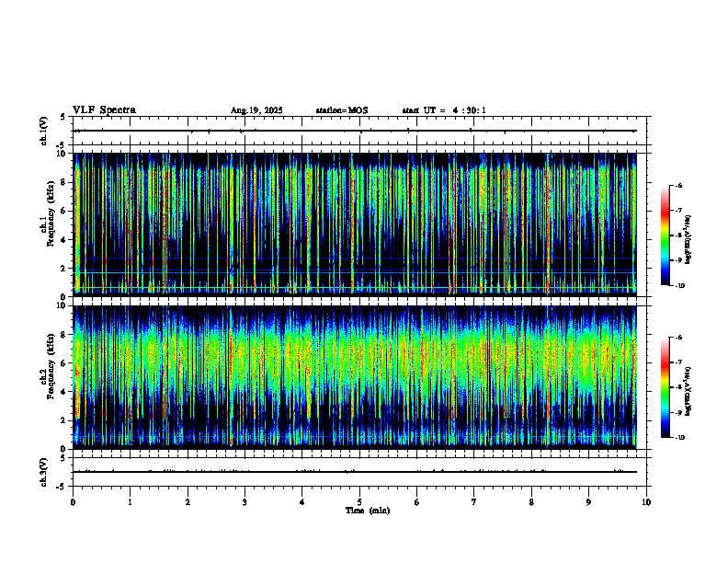Click the "start UT = 4 :30: 1" text
The width and height of the screenshot is (728, 563).
point(444,110)
